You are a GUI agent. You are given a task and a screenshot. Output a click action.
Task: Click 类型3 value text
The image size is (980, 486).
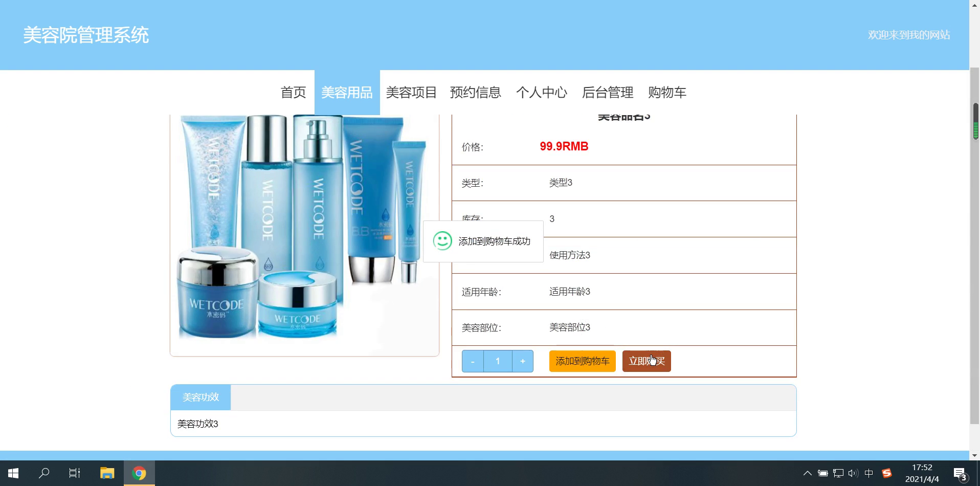pyautogui.click(x=561, y=183)
